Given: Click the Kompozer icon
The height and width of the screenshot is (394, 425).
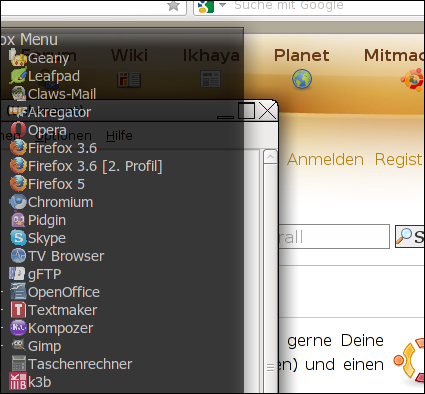Looking at the screenshot, I should 18,328.
